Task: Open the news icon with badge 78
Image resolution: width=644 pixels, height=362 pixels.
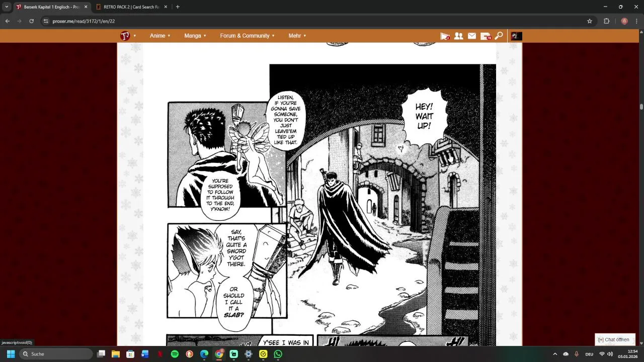Action: tap(486, 36)
